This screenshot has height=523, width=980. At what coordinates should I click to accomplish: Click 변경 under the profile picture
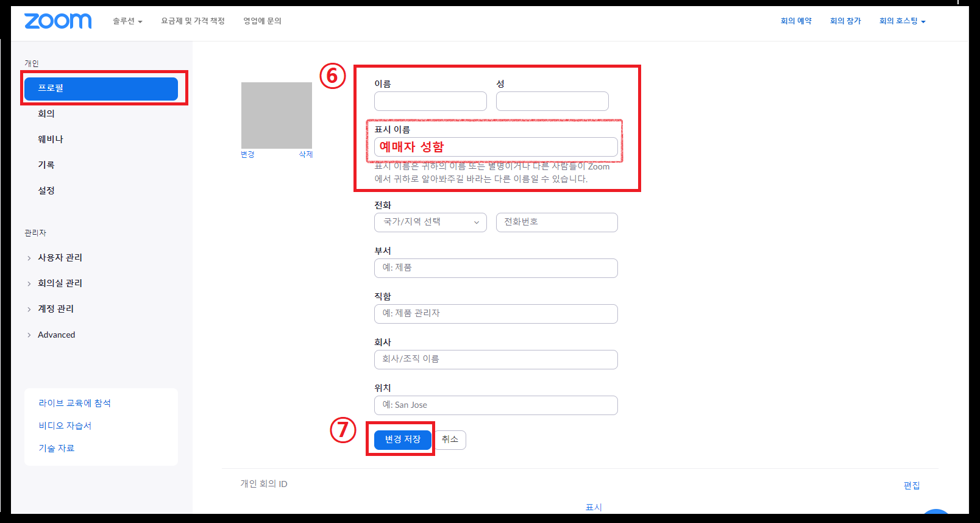[x=247, y=155]
